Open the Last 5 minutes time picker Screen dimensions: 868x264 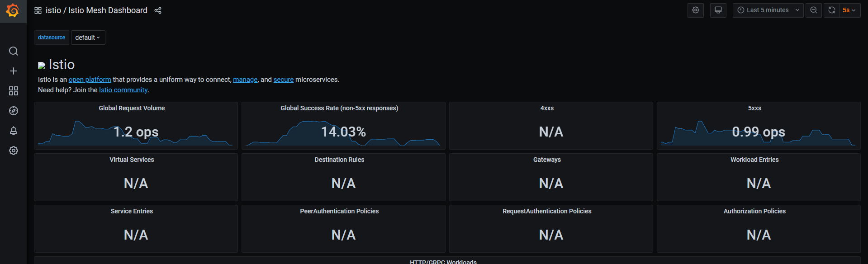(768, 10)
